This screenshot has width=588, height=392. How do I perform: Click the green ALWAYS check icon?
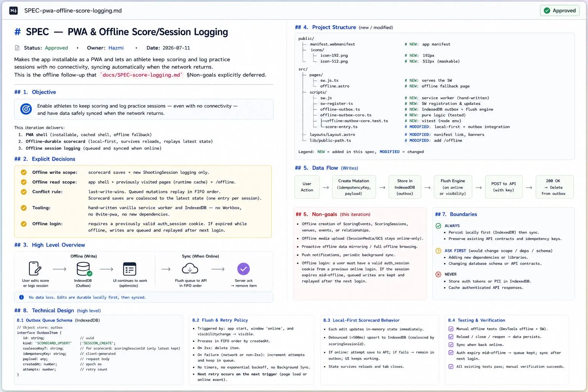click(438, 226)
